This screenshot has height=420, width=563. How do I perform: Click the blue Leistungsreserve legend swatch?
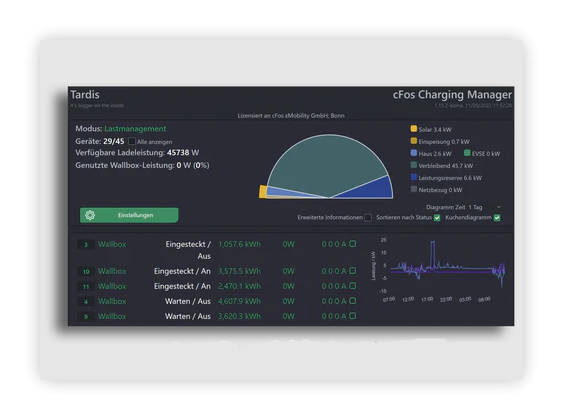click(414, 177)
